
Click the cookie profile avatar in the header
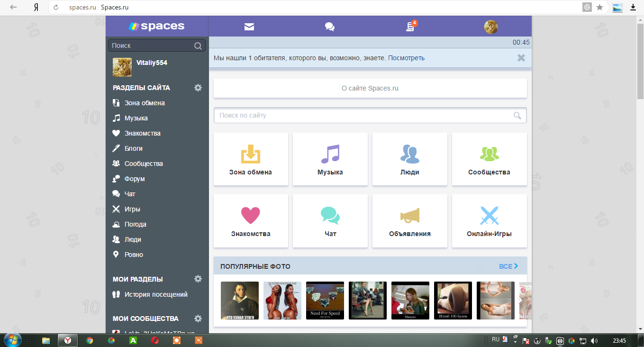[491, 27]
